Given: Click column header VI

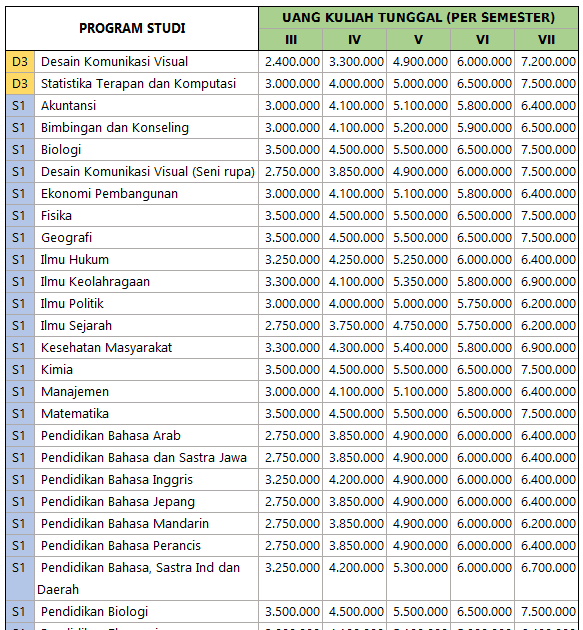Looking at the screenshot, I should pos(482,39).
